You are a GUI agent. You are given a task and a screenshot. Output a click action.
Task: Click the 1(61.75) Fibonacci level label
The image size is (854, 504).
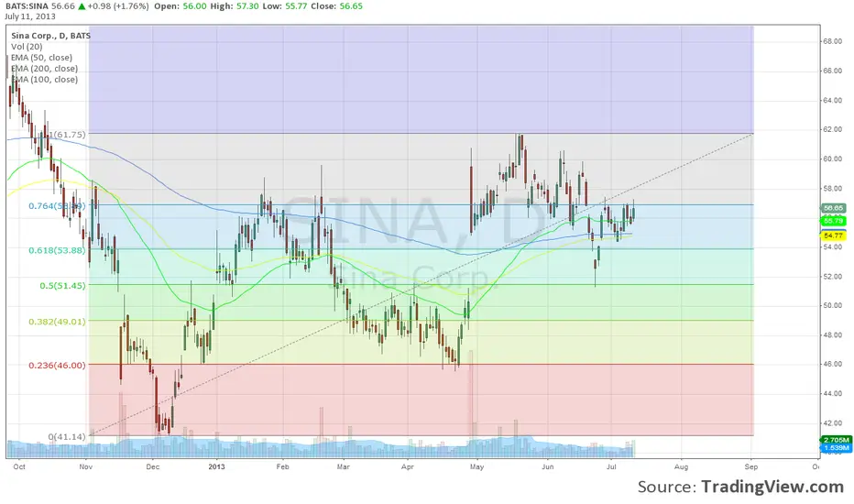pyautogui.click(x=67, y=135)
